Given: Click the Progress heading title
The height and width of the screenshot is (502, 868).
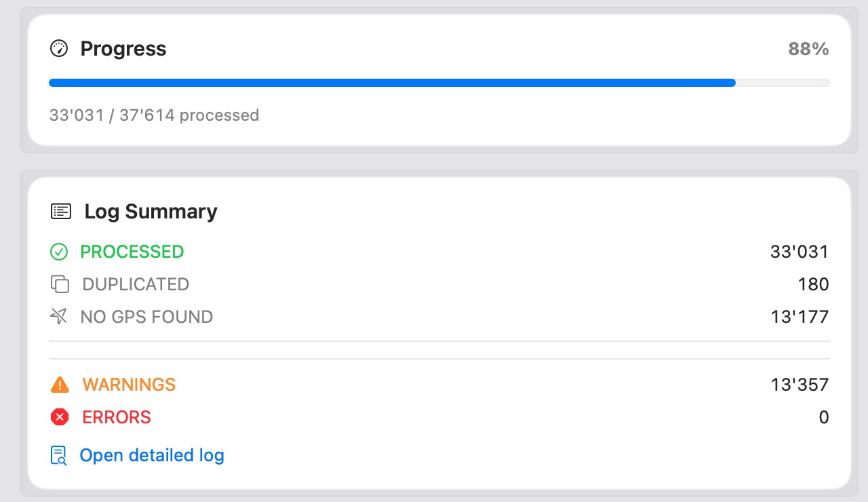Looking at the screenshot, I should [123, 49].
